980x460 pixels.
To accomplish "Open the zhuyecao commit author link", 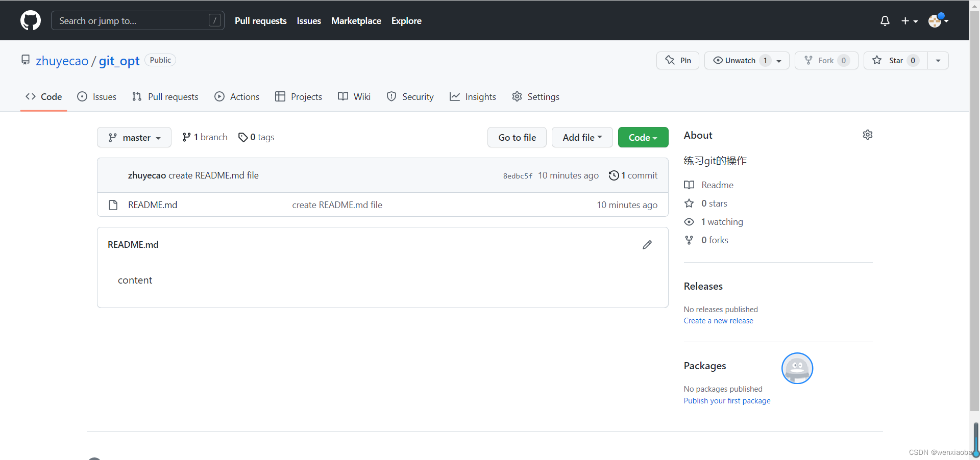I will [147, 175].
